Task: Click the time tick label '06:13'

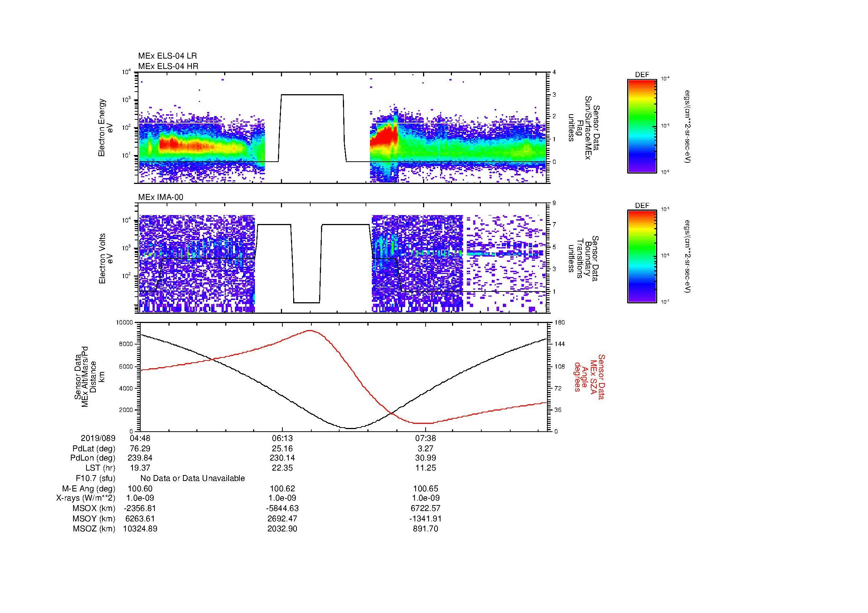Action: (x=282, y=438)
